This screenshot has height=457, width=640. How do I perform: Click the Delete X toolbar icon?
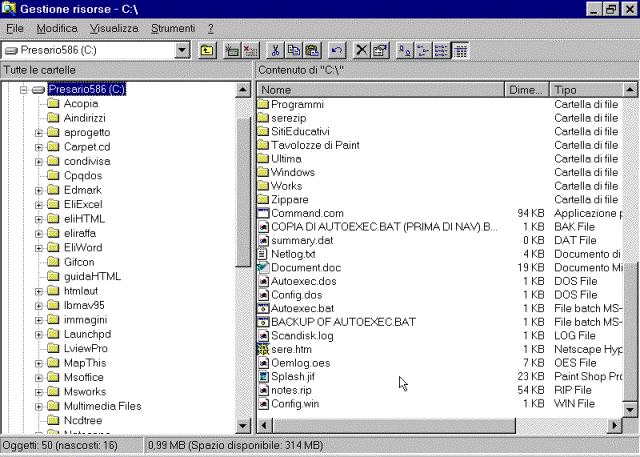pos(362,51)
